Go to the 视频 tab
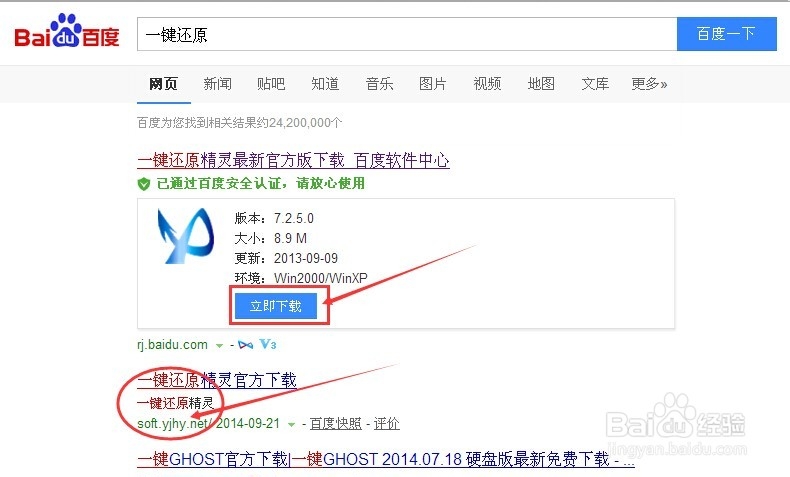Screen dimensions: 790x477 [x=487, y=84]
